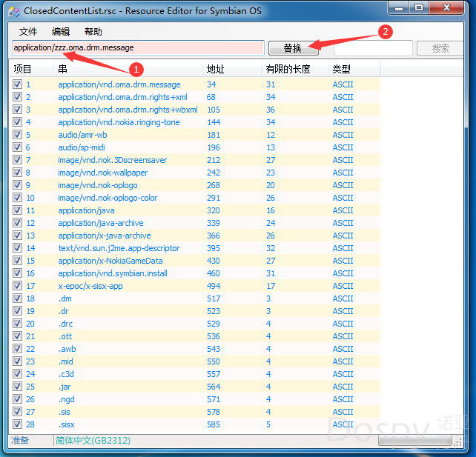Select string image/vnd.nok-oplogo-color
The image size is (476, 457).
pos(108,198)
